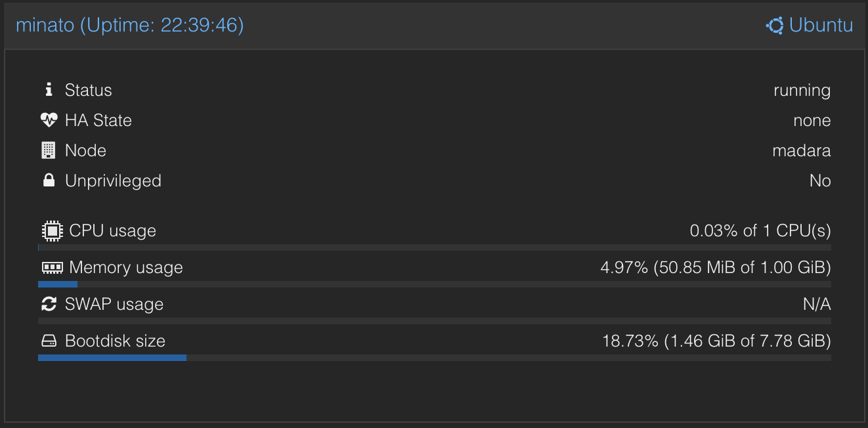Click the 18.73% bootdisk usage text

717,341
